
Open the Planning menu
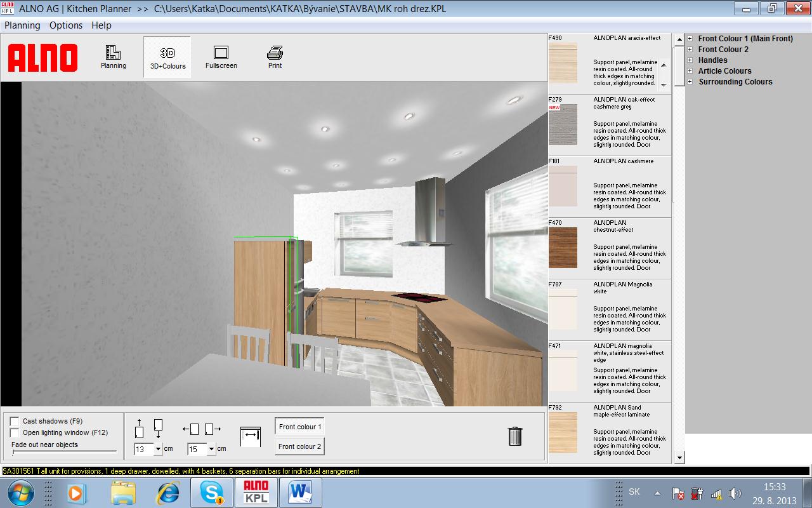[x=22, y=25]
